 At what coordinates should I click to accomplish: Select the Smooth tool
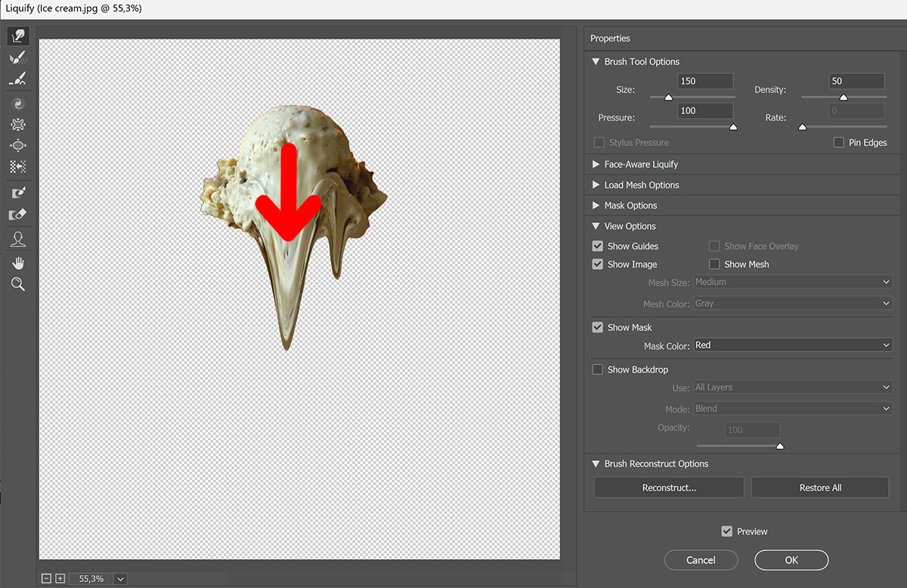pyautogui.click(x=17, y=79)
